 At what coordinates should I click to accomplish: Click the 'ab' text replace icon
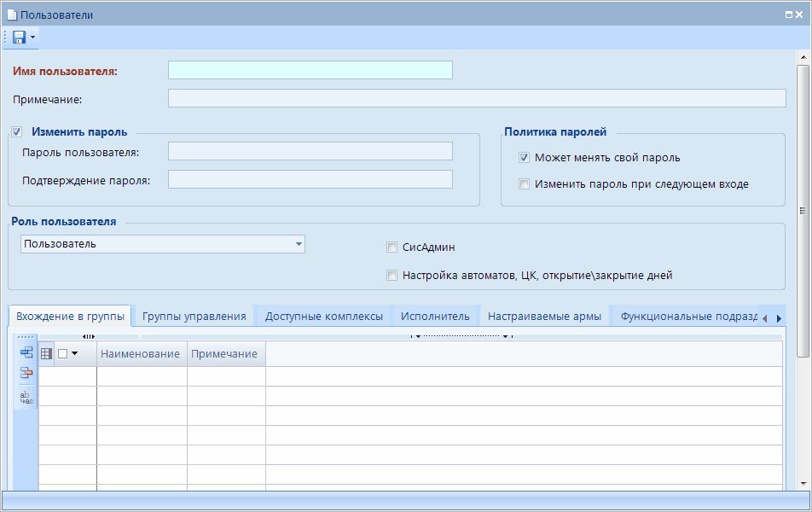click(x=26, y=397)
